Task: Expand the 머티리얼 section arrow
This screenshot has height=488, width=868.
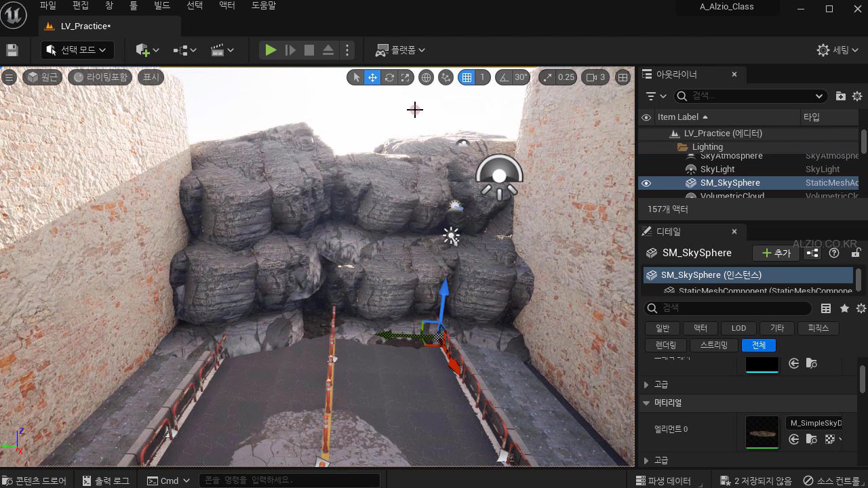Action: [646, 403]
